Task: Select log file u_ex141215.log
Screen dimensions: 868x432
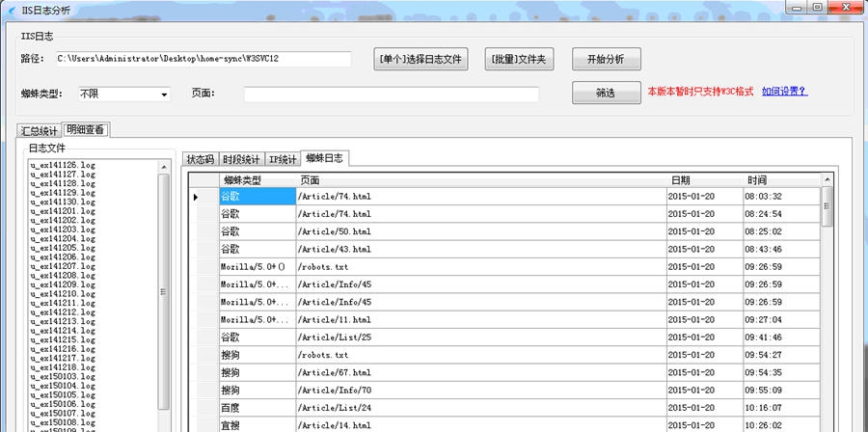Action: click(x=63, y=339)
